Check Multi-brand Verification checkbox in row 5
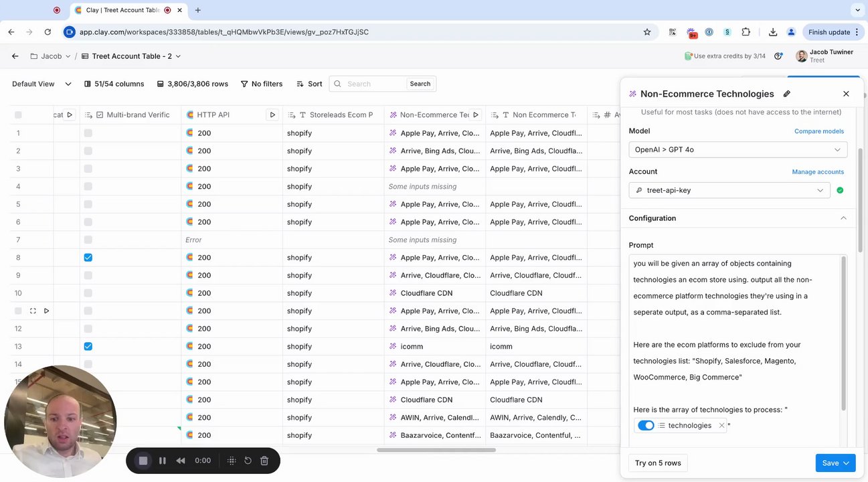Image resolution: width=868 pixels, height=482 pixels. click(88, 204)
